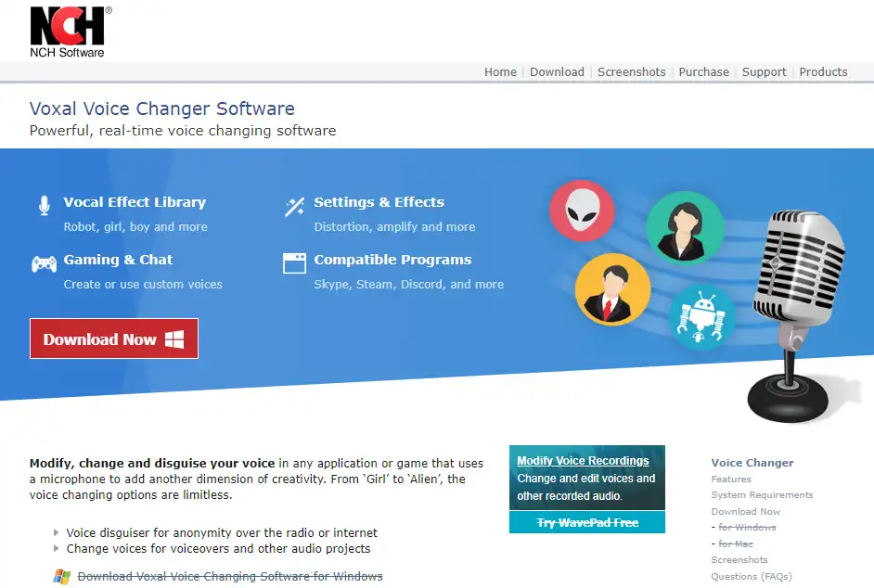Click the large silver microphone image
The height and width of the screenshot is (588, 874).
pyautogui.click(x=797, y=315)
